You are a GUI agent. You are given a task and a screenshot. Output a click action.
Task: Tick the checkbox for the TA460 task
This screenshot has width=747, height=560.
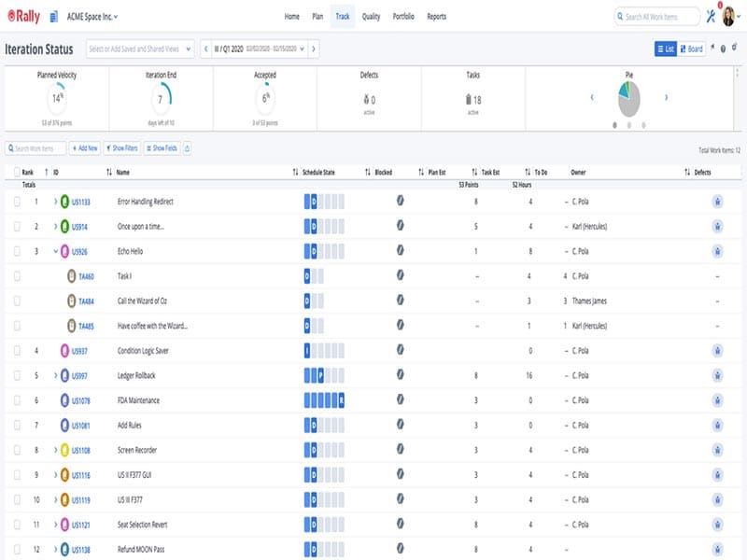[16, 276]
